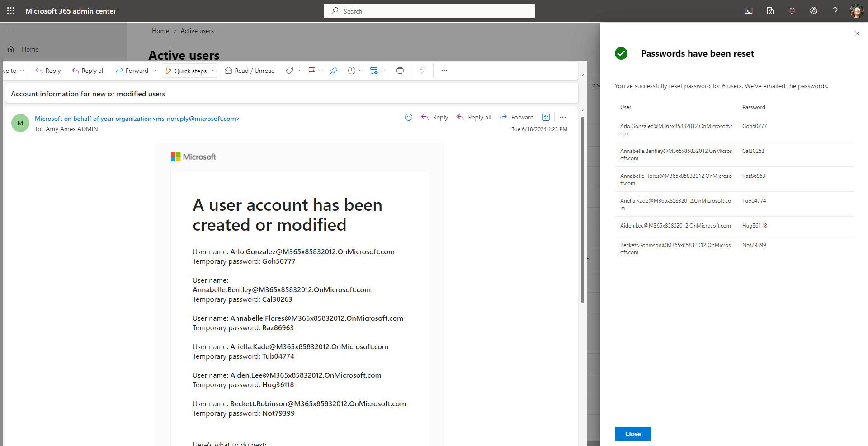
Task: Flag the message for follow up
Action: pyautogui.click(x=311, y=71)
